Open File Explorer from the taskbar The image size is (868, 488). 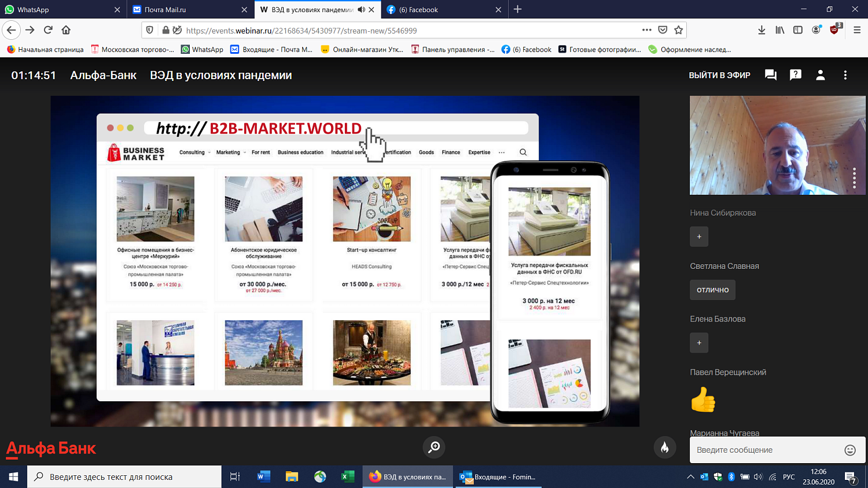click(x=292, y=477)
